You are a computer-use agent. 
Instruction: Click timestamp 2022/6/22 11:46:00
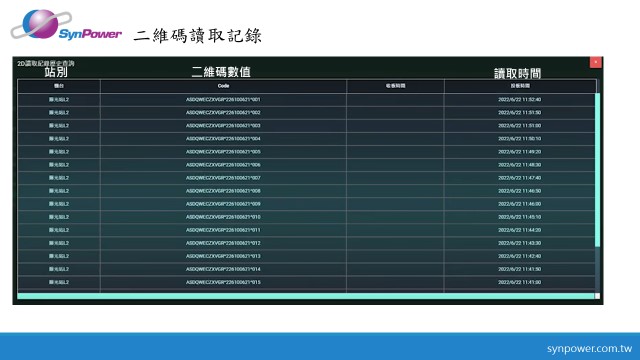pyautogui.click(x=520, y=204)
